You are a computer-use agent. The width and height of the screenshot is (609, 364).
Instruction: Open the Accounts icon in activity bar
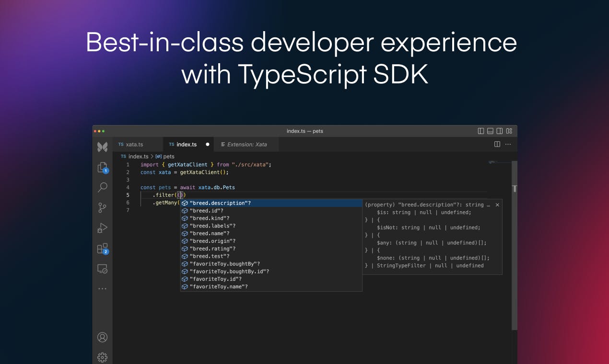102,337
